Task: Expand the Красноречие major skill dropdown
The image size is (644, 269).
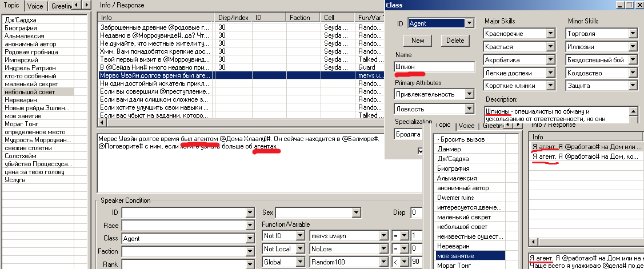Action: tap(550, 34)
